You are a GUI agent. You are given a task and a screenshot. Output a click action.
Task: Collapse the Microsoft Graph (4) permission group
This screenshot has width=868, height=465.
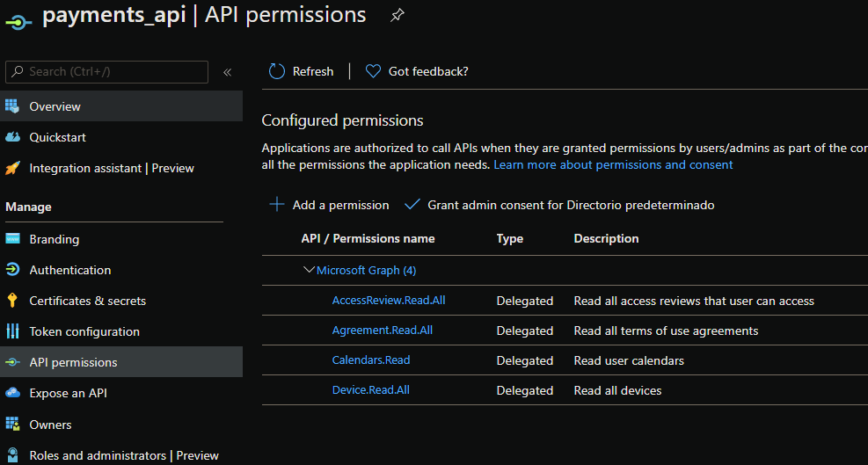309,270
